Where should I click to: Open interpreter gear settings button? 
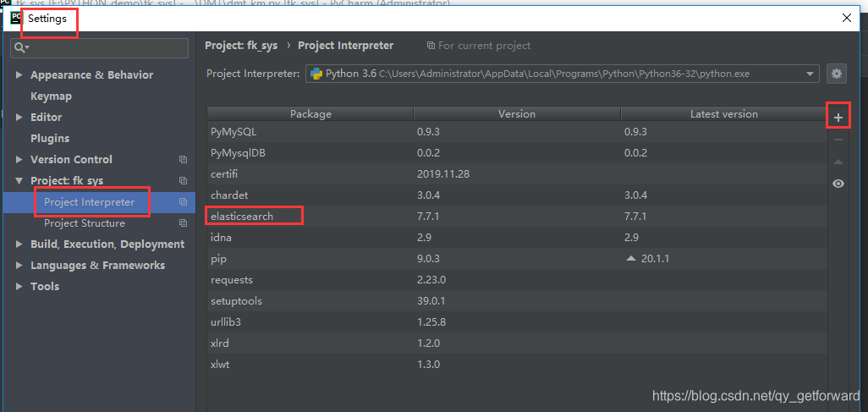click(x=837, y=74)
